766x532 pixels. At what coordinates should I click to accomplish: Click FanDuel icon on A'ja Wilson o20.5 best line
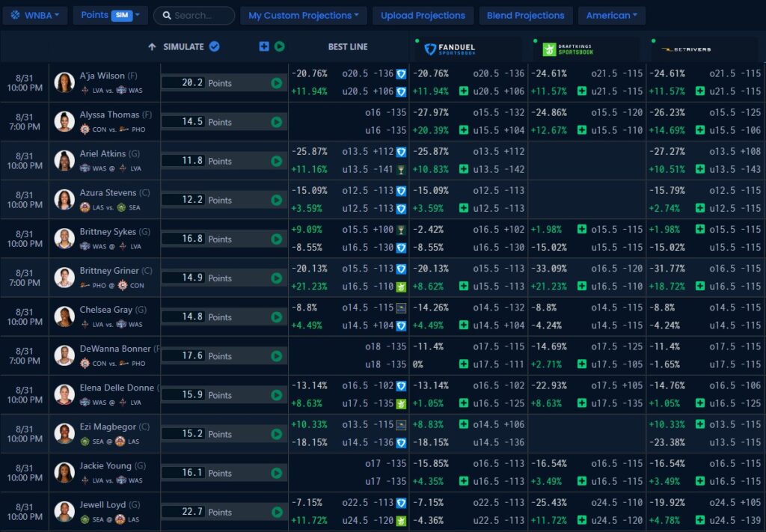point(401,74)
